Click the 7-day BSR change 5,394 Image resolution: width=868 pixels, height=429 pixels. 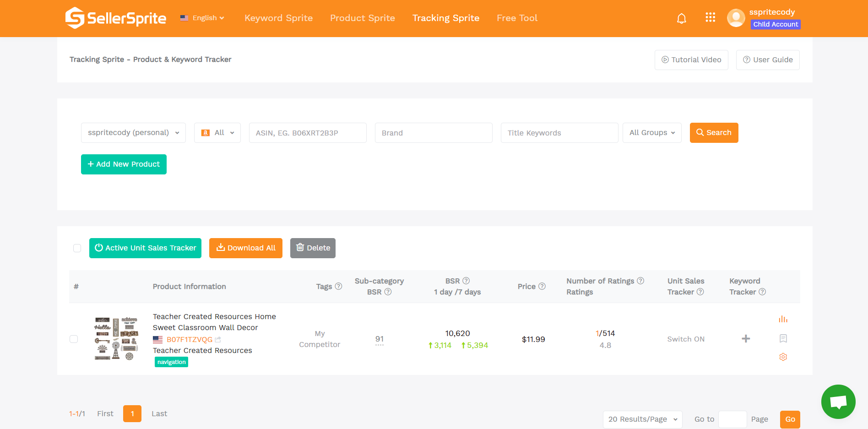475,346
